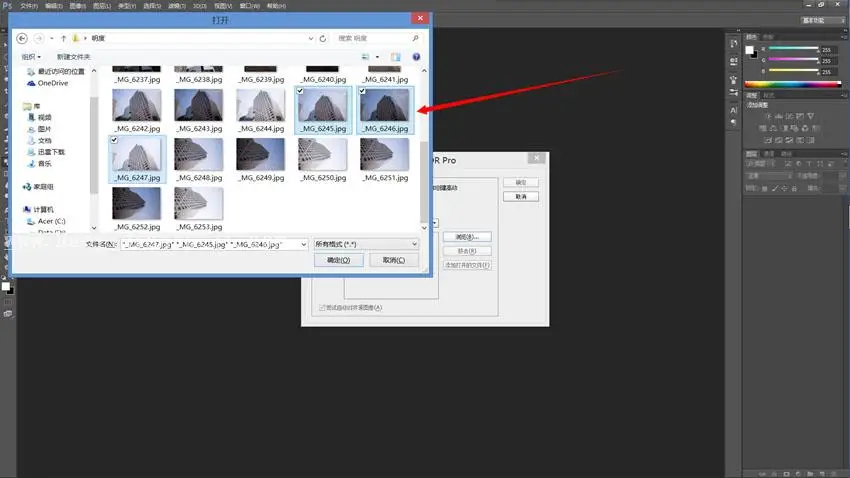The width and height of the screenshot is (850, 478).
Task: Open the view options dropdown arrow
Action: pyautogui.click(x=377, y=57)
